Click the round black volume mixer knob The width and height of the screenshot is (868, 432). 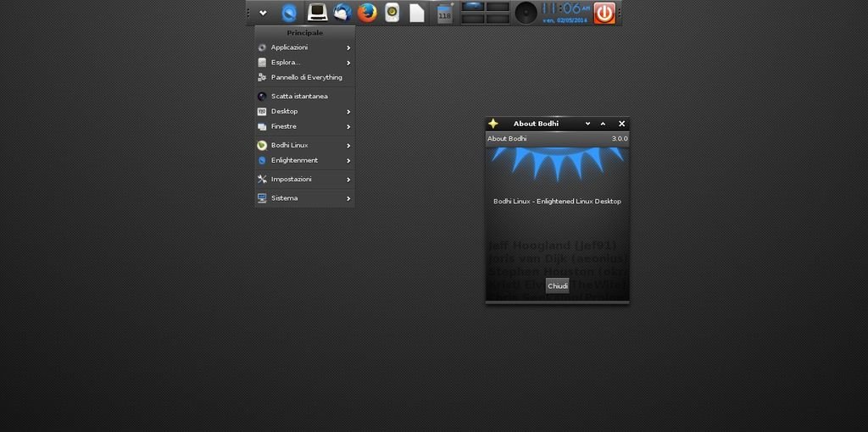526,13
